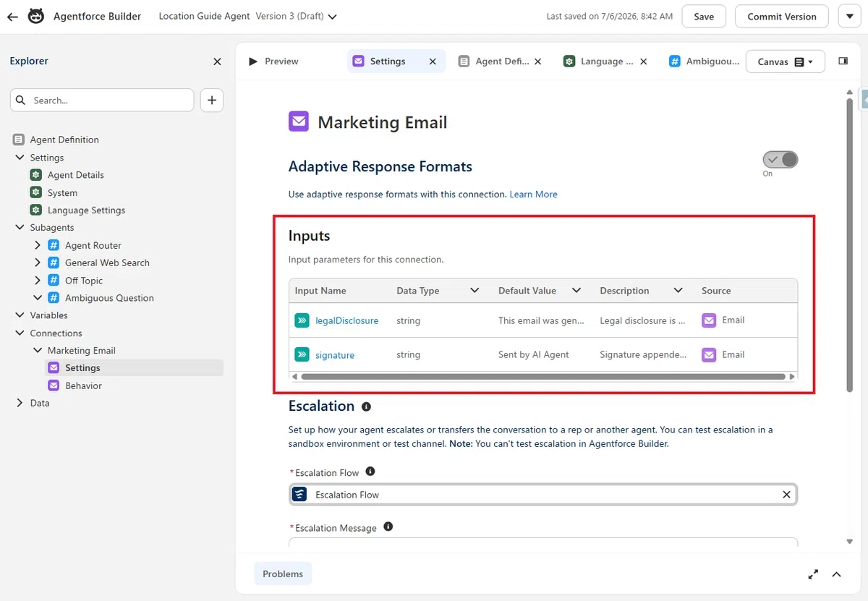
Task: Clear the Escalation Flow field with X icon
Action: [x=786, y=495]
